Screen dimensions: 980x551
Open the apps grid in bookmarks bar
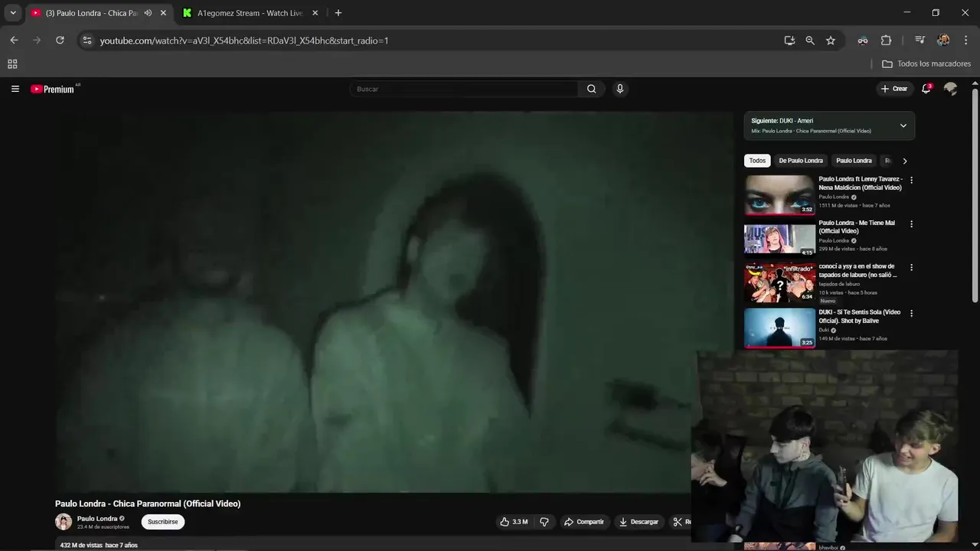12,64
